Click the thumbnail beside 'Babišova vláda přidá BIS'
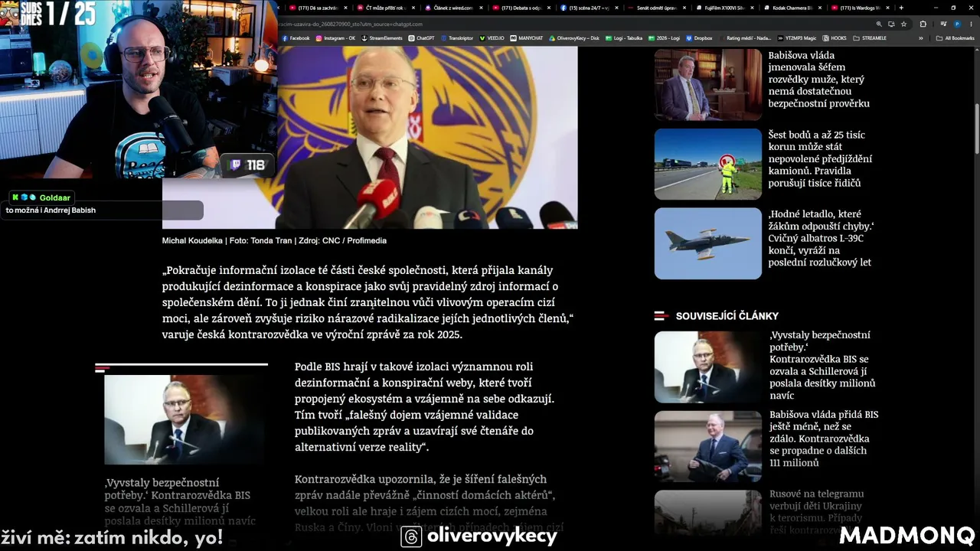Screen dimensions: 980x551 click(x=708, y=447)
